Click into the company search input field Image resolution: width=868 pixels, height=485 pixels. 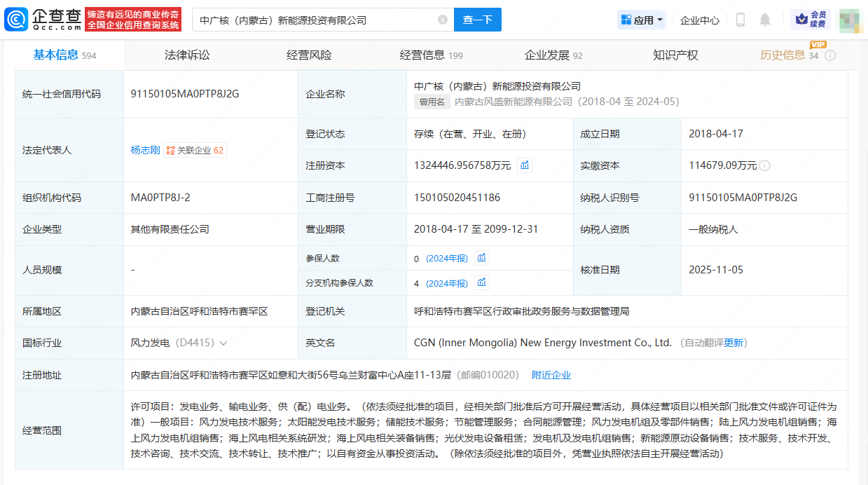(315, 20)
